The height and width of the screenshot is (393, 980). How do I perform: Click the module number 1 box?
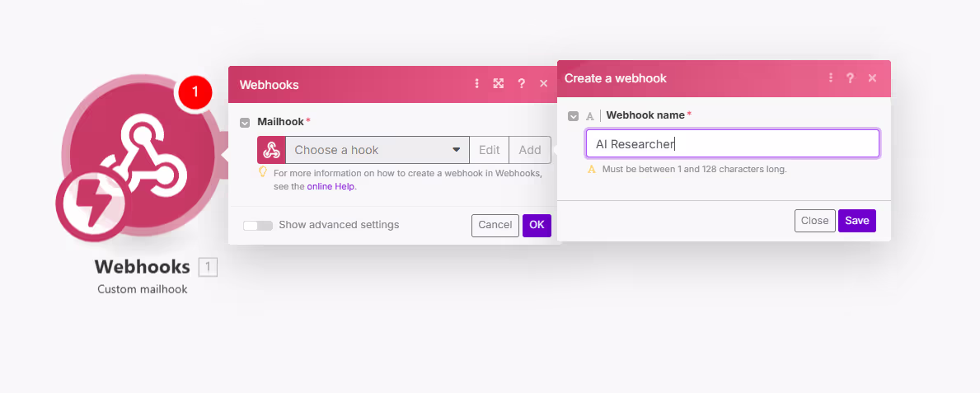coord(209,268)
